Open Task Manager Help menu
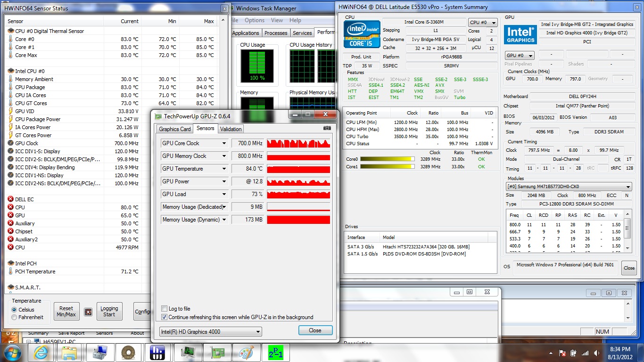 click(295, 20)
